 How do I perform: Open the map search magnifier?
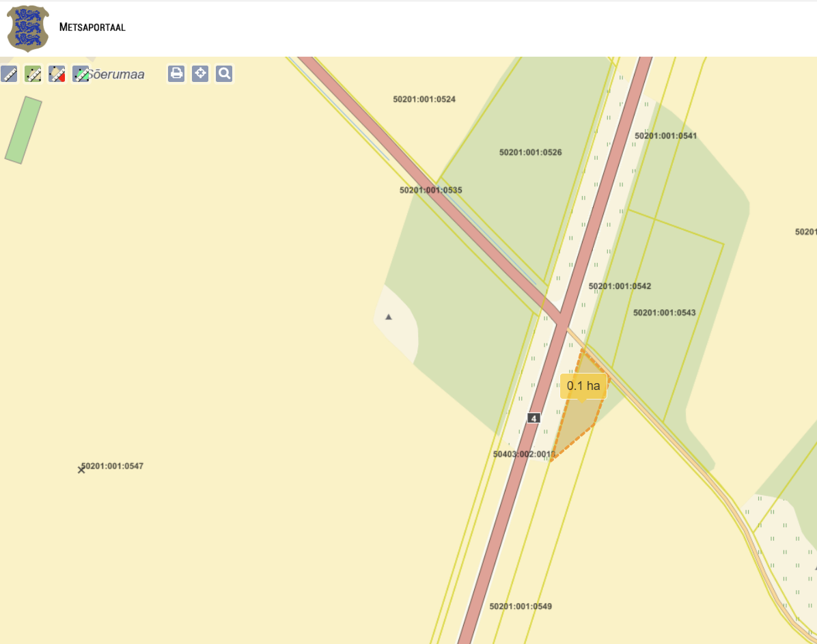(x=224, y=74)
